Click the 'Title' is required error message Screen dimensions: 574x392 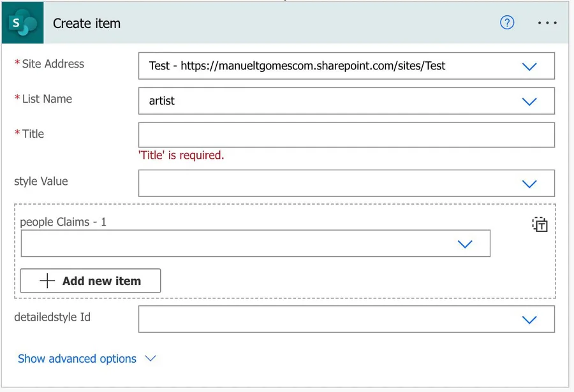tap(181, 155)
